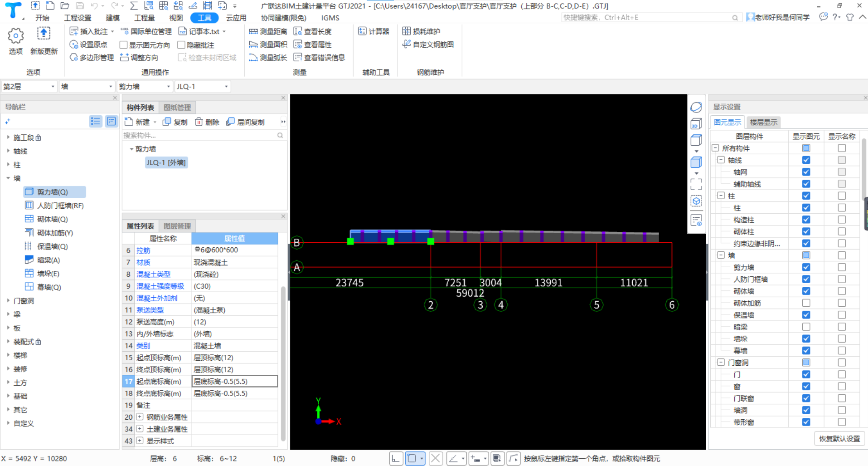Click 调整方向 direction tool
Image resolution: width=868 pixels, height=466 pixels.
[x=139, y=58]
